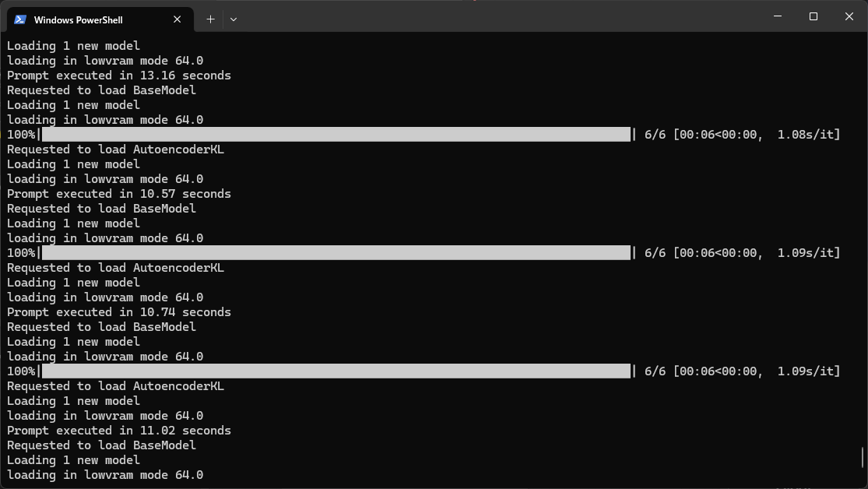The width and height of the screenshot is (868, 489).
Task: Click the empty title bar area
Action: (x=498, y=16)
